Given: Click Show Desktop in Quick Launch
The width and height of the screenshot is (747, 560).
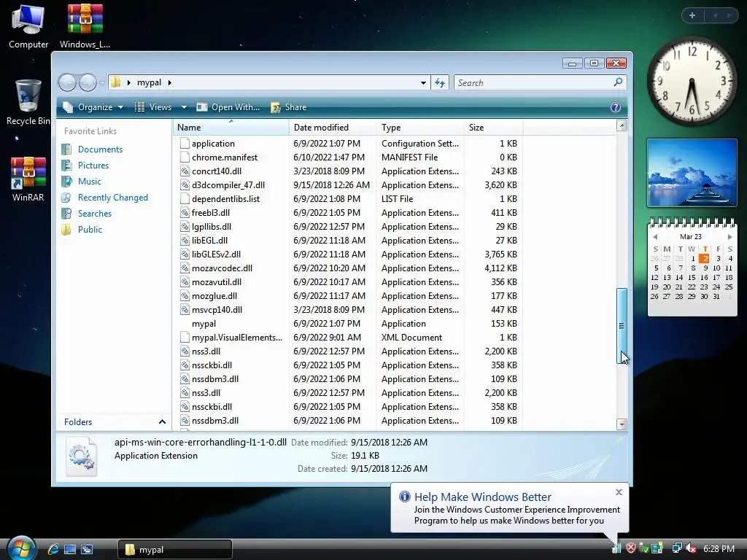Looking at the screenshot, I should [x=70, y=549].
